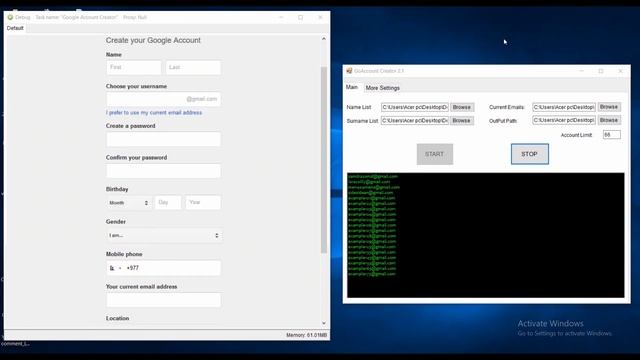Screen dimensions: 640x360
Task: Click the 'Name List' label
Action: pos(359,107)
